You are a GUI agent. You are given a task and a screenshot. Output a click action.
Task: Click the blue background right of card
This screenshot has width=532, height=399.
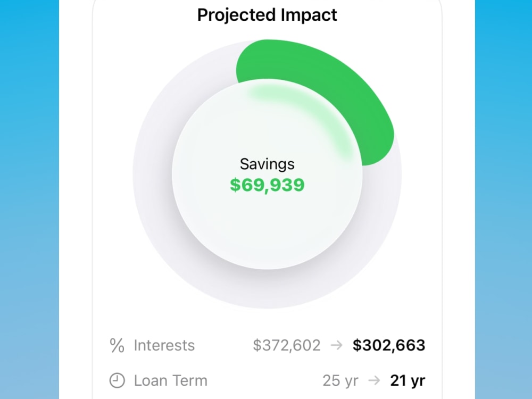pos(503,199)
